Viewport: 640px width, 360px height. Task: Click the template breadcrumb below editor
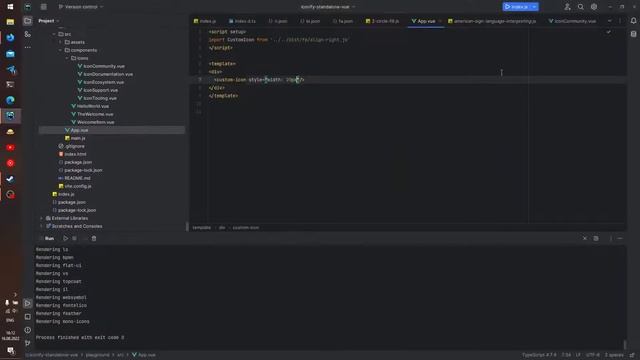tap(202, 228)
